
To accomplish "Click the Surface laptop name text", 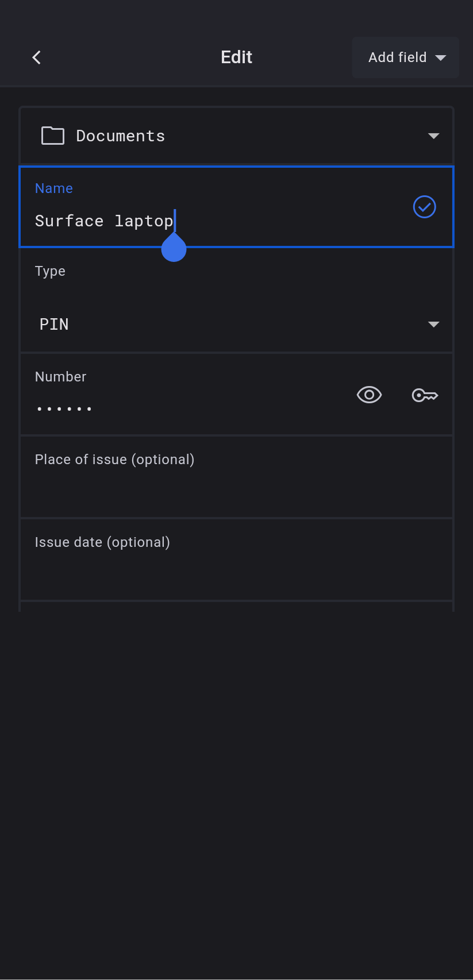I will coord(104,221).
